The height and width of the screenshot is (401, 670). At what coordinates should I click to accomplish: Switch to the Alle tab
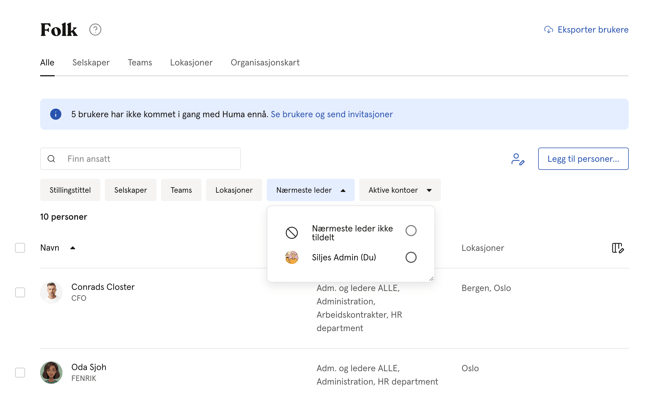pyautogui.click(x=47, y=62)
